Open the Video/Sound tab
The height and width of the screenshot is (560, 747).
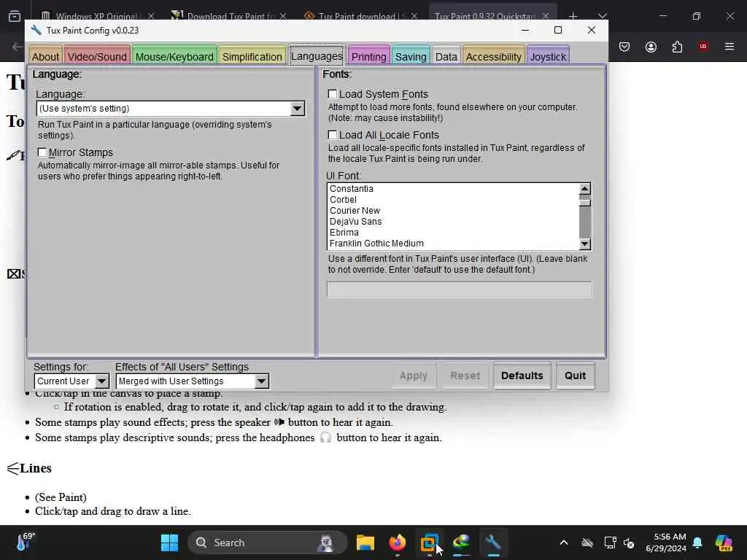coord(97,56)
